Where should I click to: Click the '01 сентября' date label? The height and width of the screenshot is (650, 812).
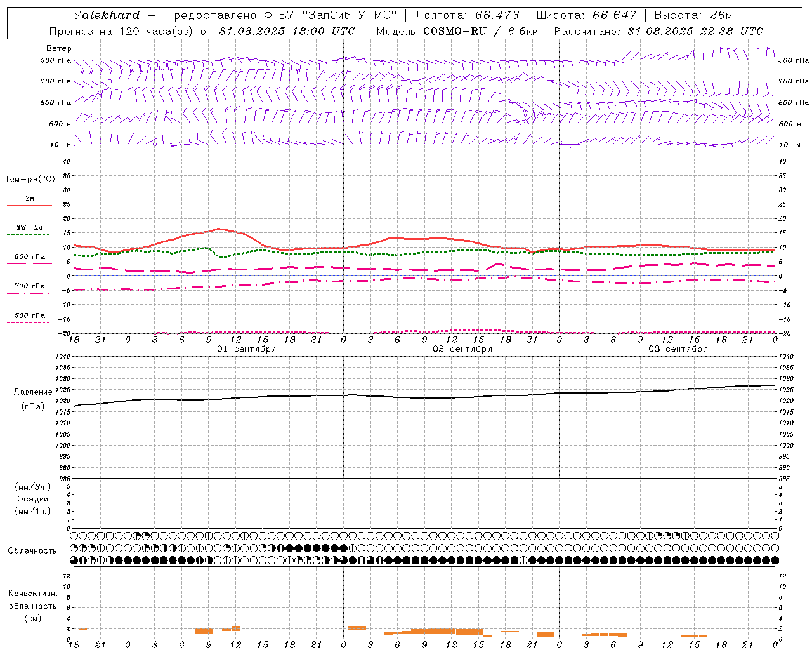coord(246,349)
